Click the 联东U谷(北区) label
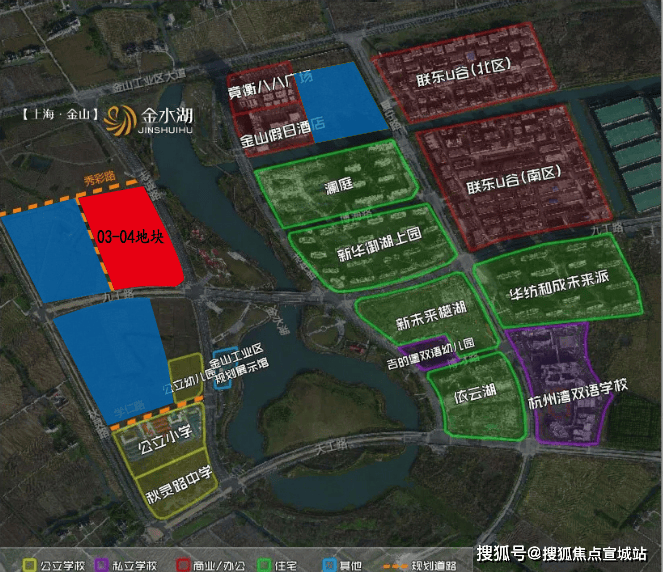Image resolution: width=663 pixels, height=572 pixels. pyautogui.click(x=463, y=73)
